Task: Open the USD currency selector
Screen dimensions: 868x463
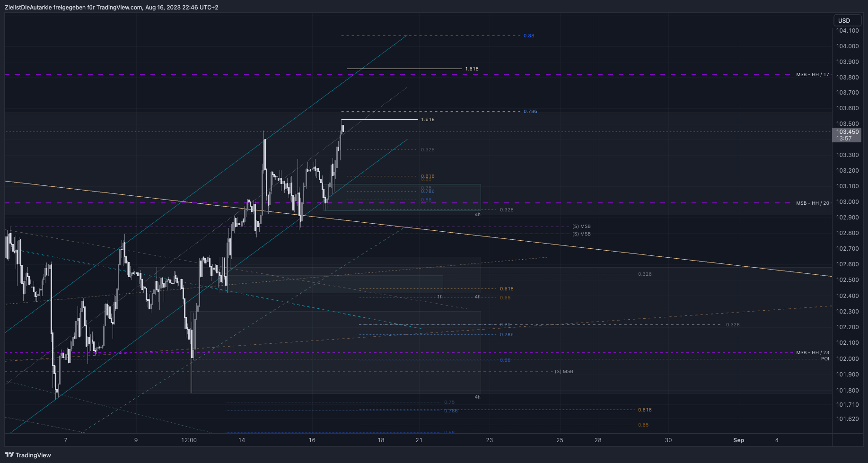Action: click(847, 20)
